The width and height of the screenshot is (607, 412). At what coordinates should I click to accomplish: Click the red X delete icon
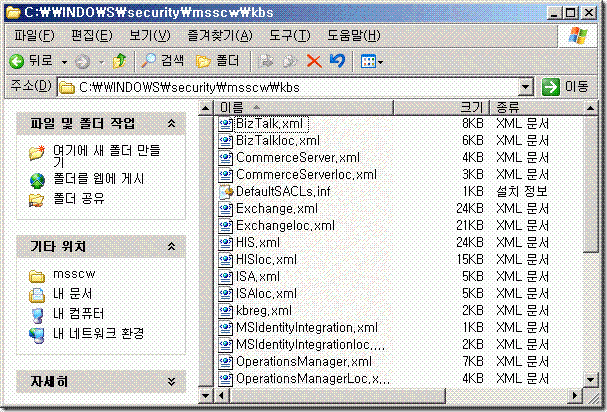pos(314,61)
